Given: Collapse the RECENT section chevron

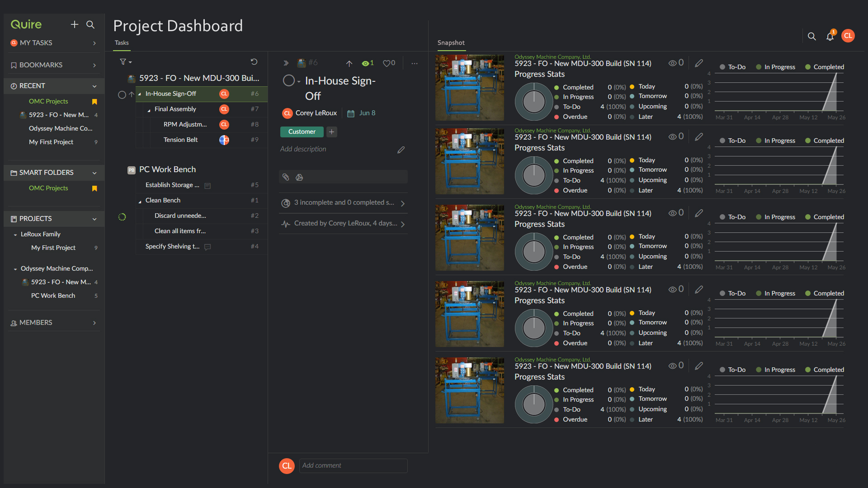Looking at the screenshot, I should [94, 86].
